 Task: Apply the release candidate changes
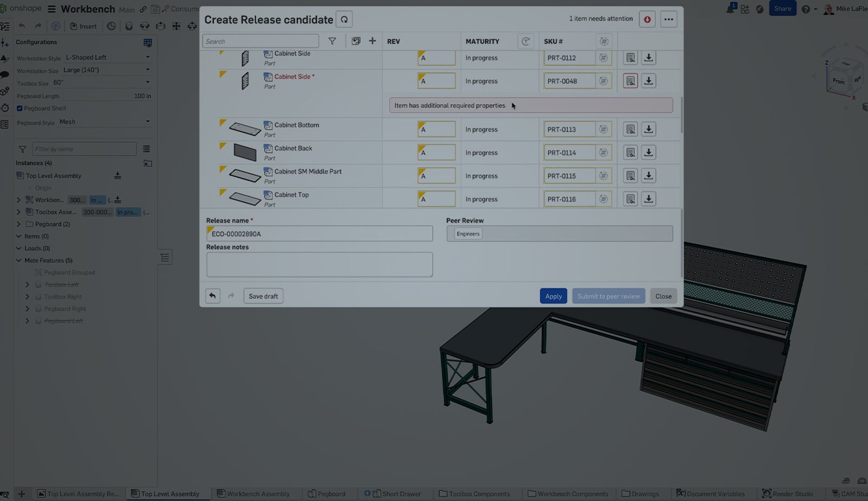553,296
